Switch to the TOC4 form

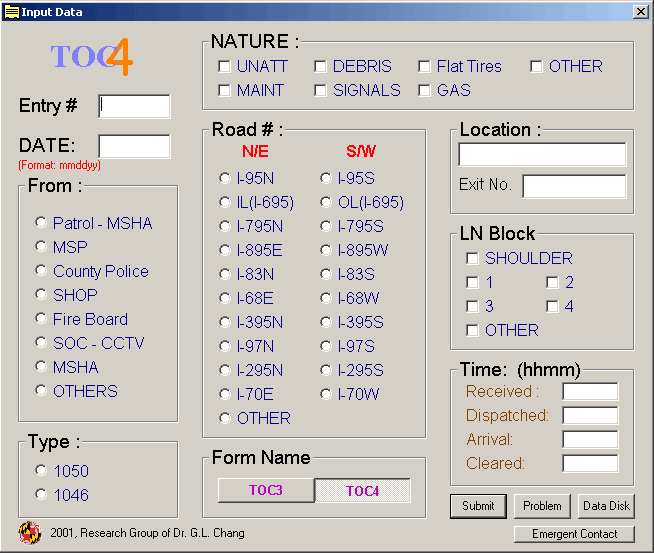[x=362, y=490]
